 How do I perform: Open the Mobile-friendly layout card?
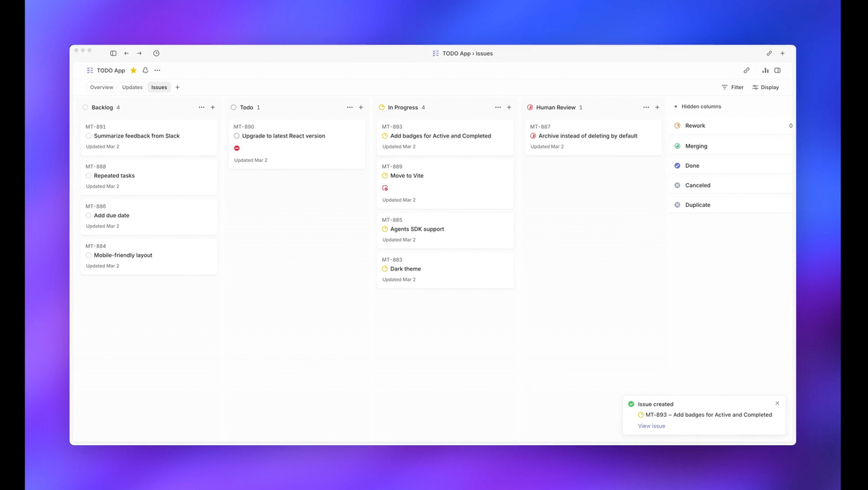point(148,257)
